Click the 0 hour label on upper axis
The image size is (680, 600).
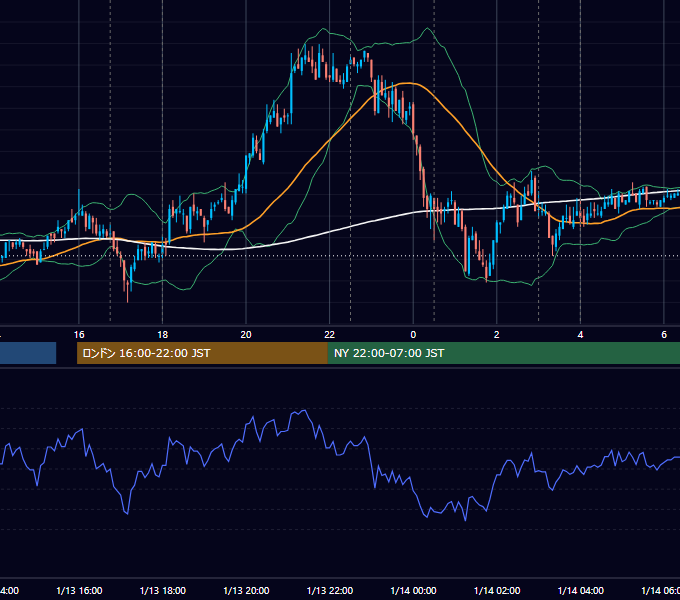(413, 335)
